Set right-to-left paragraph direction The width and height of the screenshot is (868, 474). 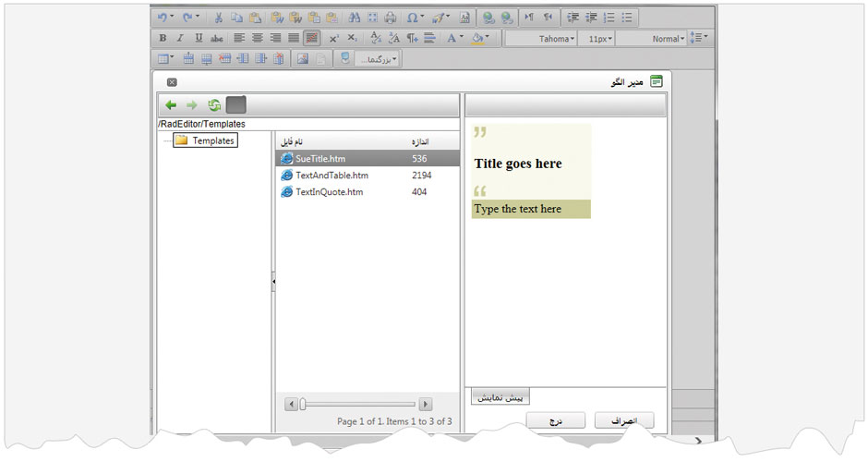548,18
